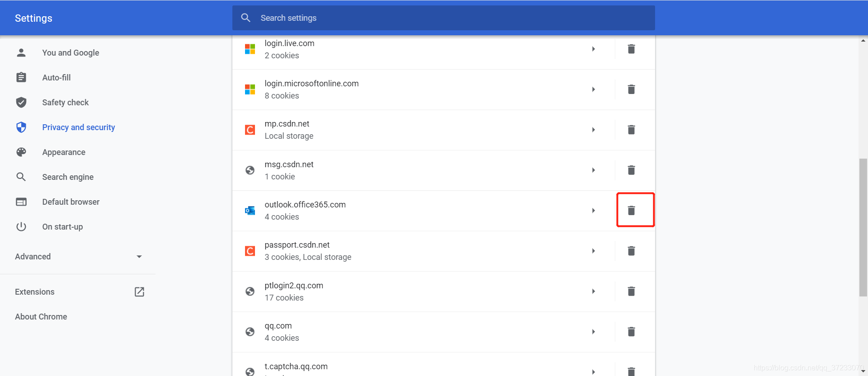The image size is (868, 376).
Task: Click the CSDN favicon beside passport.csdn.net
Action: [x=250, y=251]
